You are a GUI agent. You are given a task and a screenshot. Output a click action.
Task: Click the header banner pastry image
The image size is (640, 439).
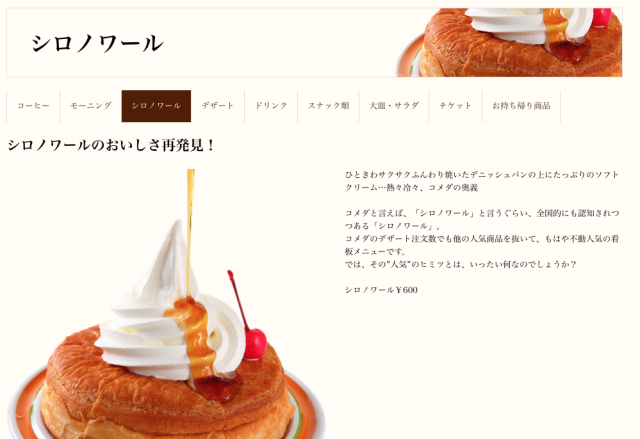point(509,42)
